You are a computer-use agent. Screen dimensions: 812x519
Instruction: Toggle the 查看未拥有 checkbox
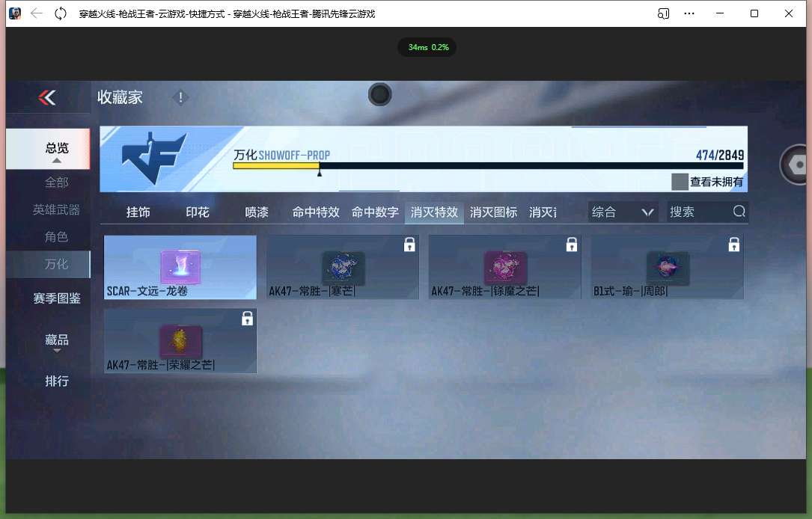click(680, 182)
